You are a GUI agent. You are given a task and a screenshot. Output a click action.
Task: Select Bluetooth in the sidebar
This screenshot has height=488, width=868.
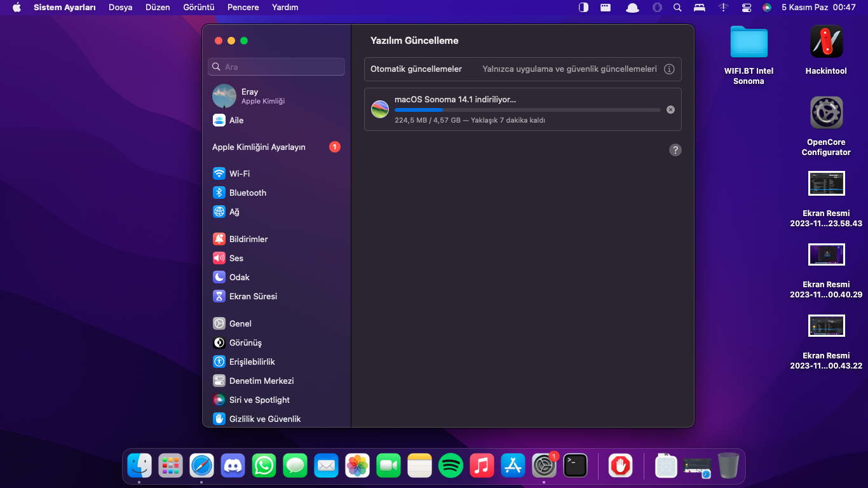247,193
